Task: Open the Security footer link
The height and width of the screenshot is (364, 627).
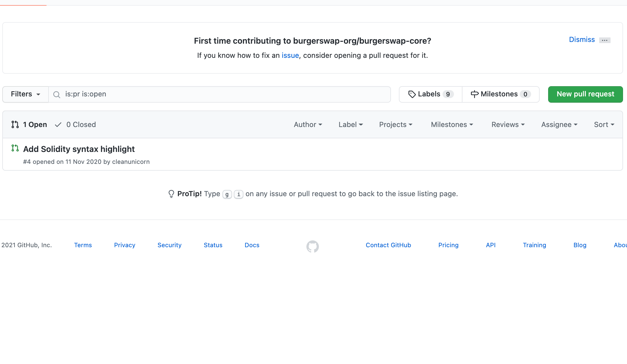Action: coord(169,245)
